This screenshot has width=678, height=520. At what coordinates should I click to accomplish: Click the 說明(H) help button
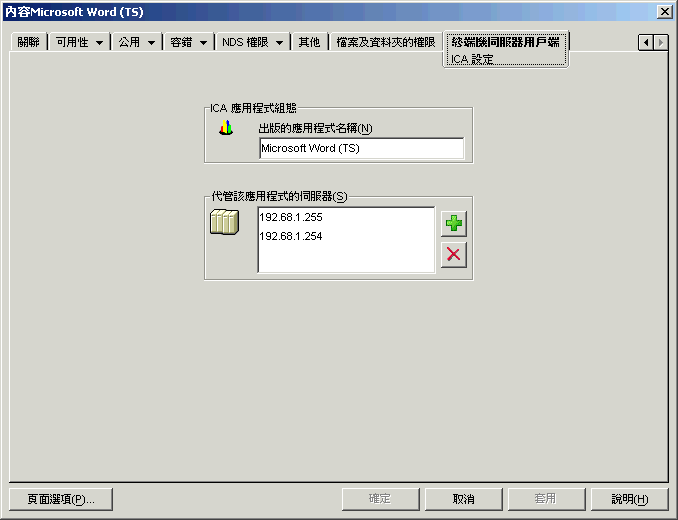pos(630,499)
